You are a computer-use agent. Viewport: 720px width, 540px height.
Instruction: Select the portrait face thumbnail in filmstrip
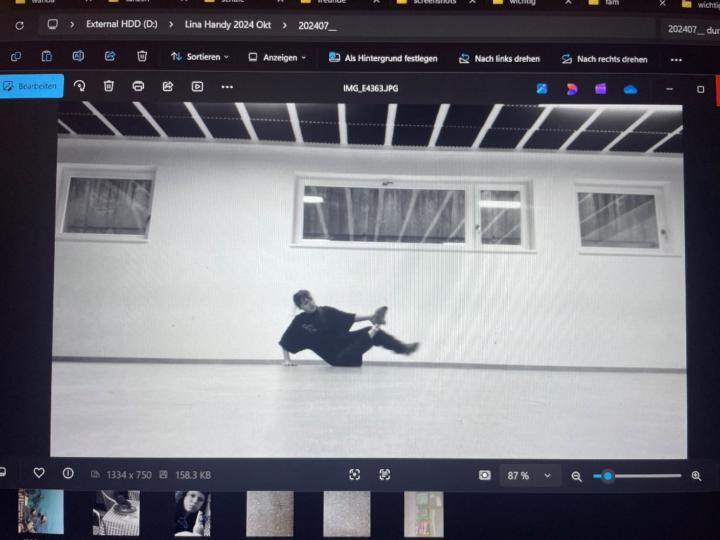(x=192, y=512)
